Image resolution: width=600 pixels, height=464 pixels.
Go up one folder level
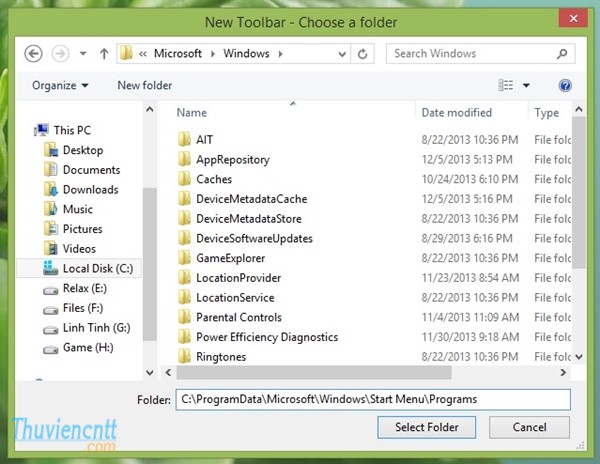(x=104, y=54)
